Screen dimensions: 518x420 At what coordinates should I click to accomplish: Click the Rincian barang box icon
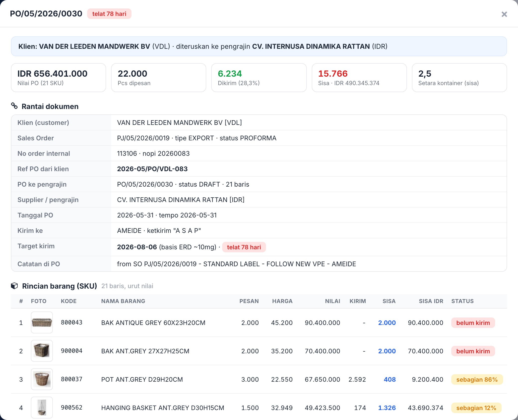(x=14, y=286)
